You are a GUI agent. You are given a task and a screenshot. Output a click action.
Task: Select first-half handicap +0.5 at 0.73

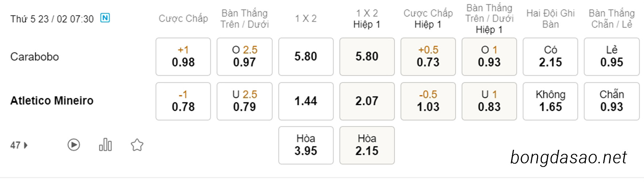click(428, 57)
